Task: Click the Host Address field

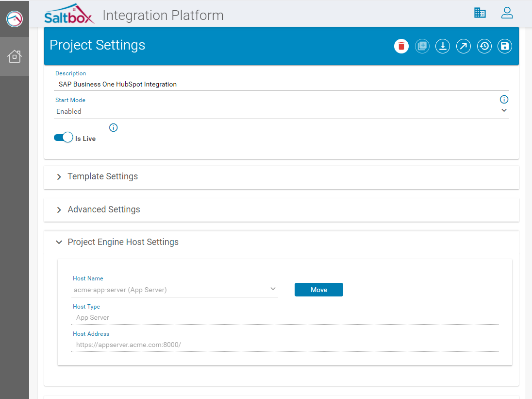Action: tap(285, 345)
